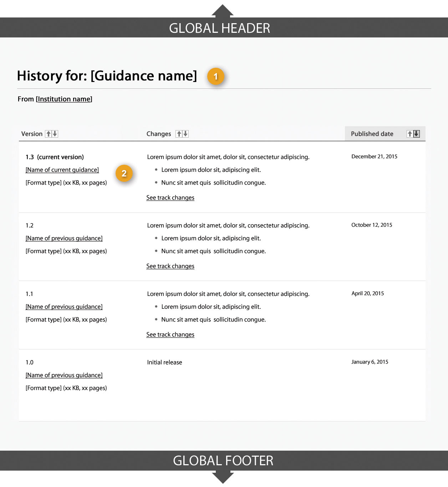
Task: Open the Name of current guidance link
Action: (x=62, y=170)
